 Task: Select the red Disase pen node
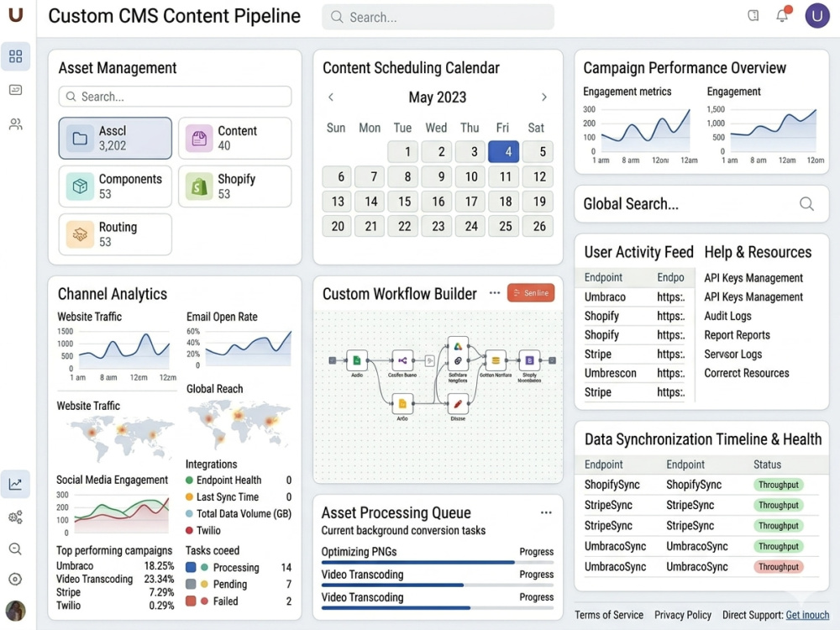pyautogui.click(x=458, y=403)
